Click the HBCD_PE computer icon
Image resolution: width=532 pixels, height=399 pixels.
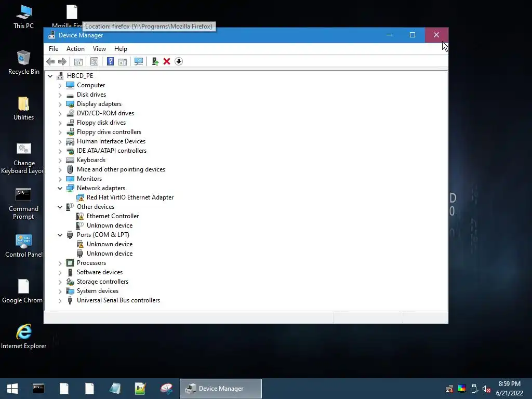pos(60,76)
